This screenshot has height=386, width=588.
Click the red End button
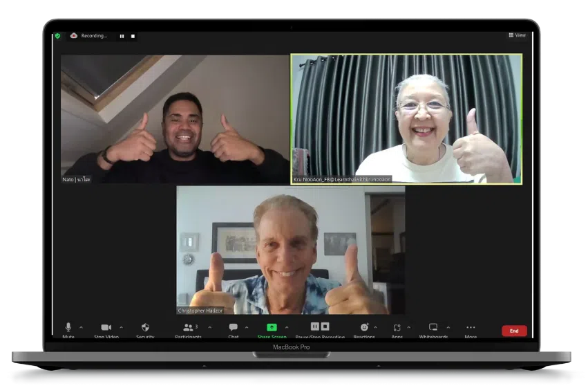pos(514,331)
